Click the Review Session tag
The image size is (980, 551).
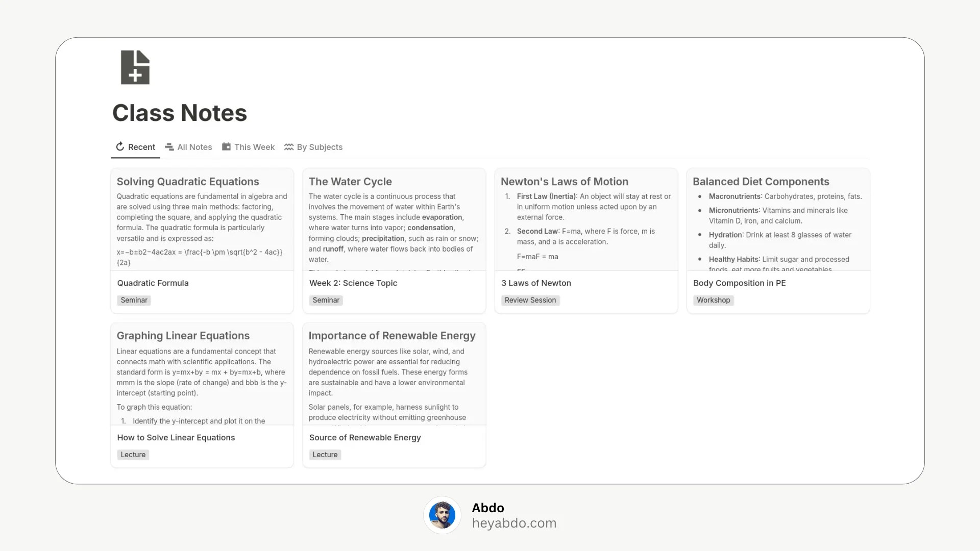click(530, 300)
